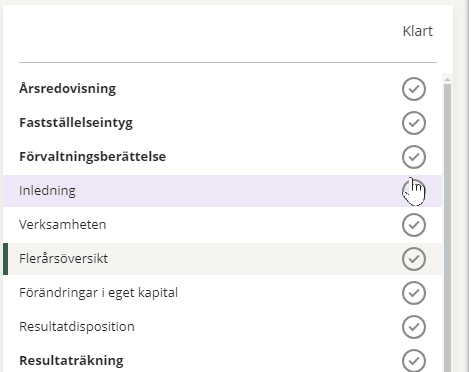Open the Fastställelseintyg section

[76, 123]
